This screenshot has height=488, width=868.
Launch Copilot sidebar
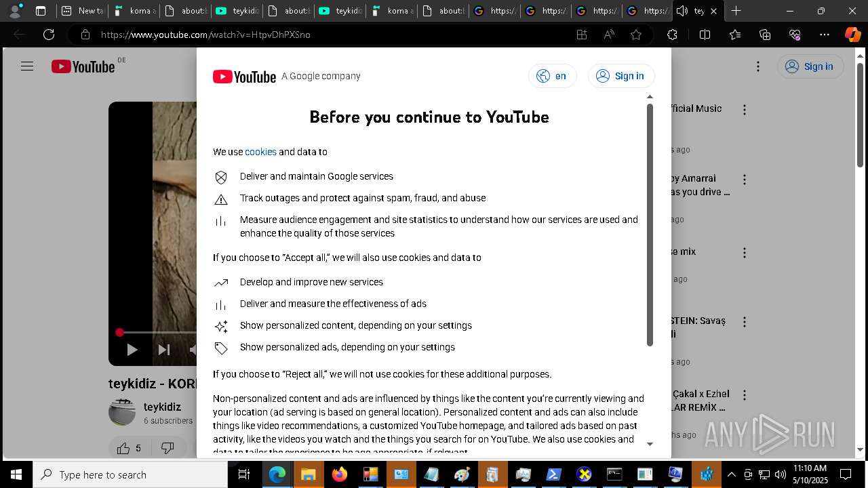[x=852, y=35]
